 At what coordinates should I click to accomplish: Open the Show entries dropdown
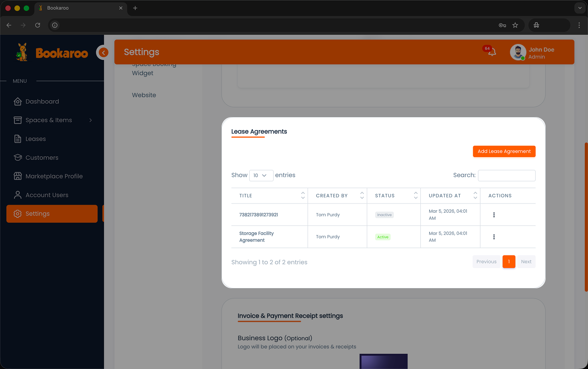(261, 176)
